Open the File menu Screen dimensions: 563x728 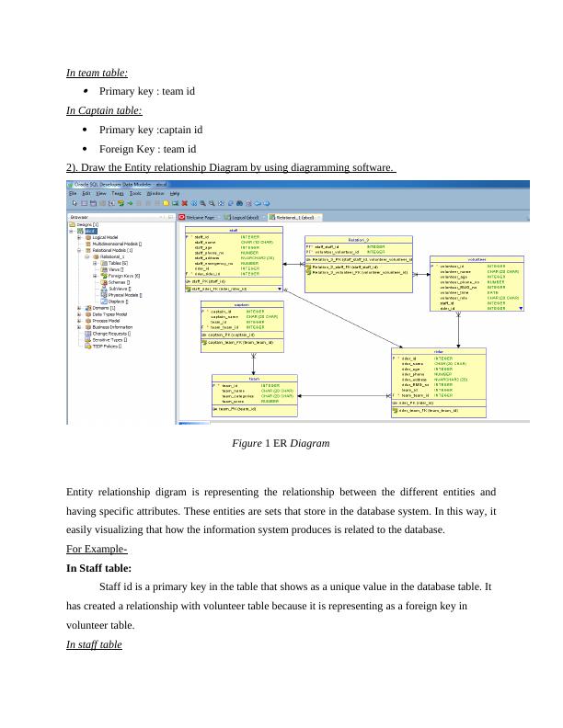click(73, 194)
